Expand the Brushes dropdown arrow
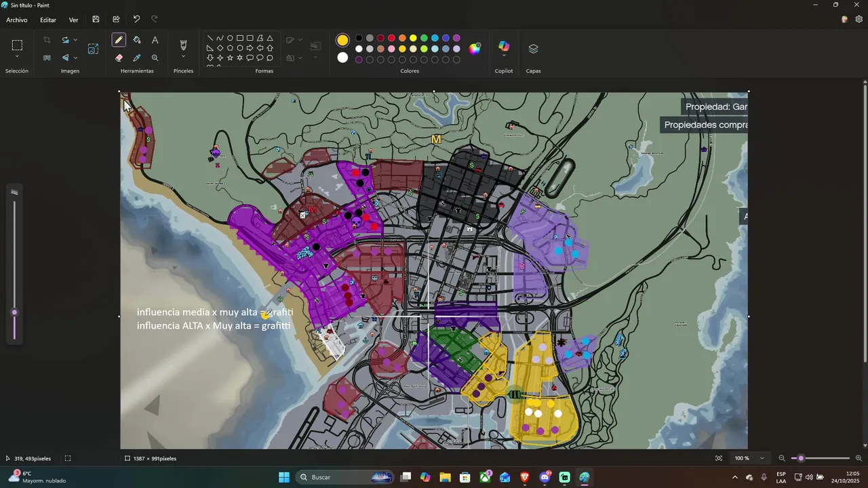The image size is (868, 488). point(183,58)
